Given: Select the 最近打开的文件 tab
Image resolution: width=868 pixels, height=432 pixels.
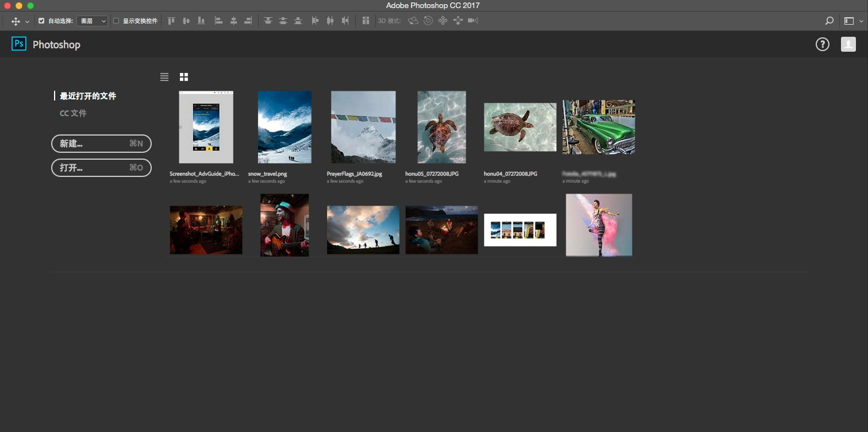Looking at the screenshot, I should click(88, 96).
